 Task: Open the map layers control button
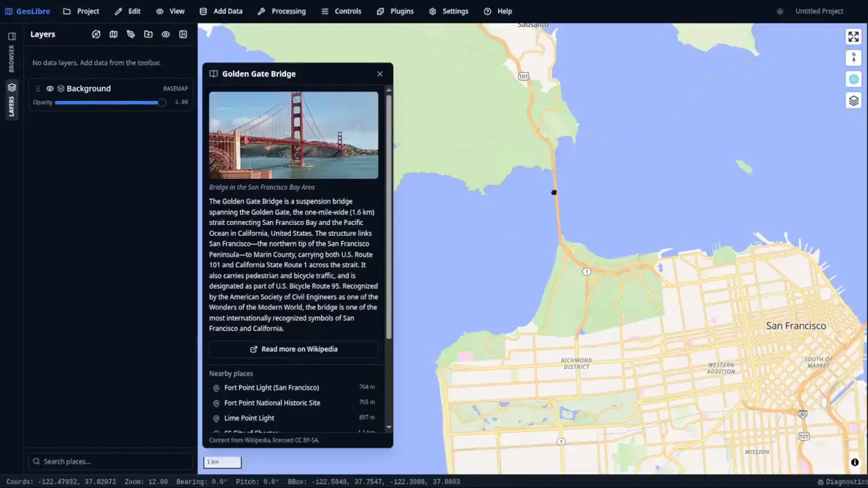pos(854,101)
